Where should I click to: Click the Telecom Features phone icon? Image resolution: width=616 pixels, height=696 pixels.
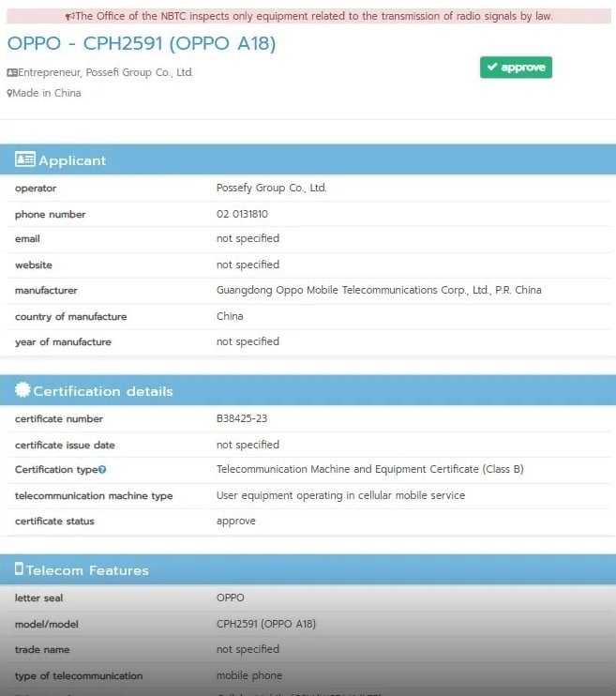19,568
